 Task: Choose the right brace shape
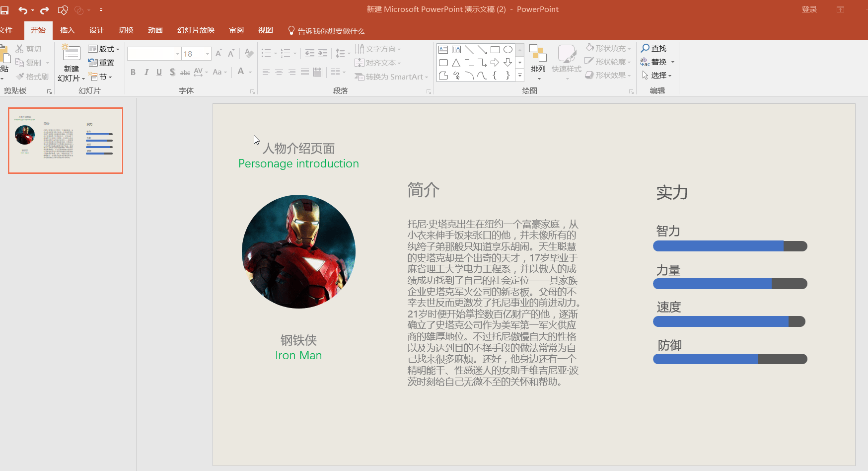tap(508, 76)
